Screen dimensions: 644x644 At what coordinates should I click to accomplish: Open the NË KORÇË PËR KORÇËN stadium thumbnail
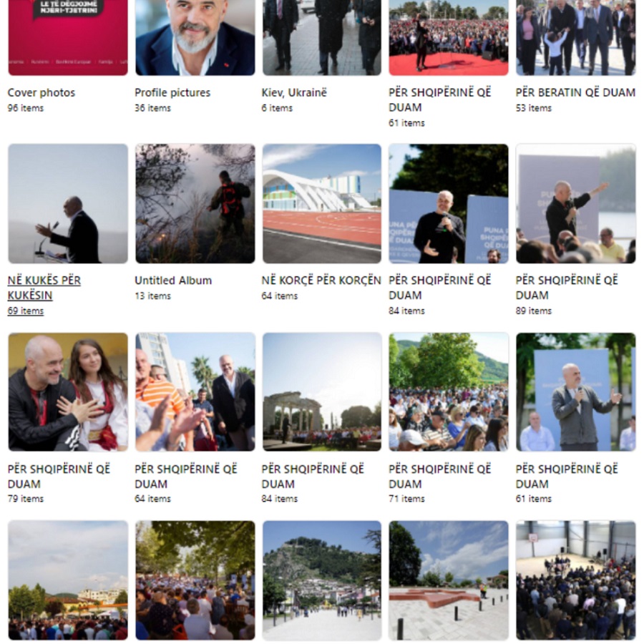(x=322, y=203)
